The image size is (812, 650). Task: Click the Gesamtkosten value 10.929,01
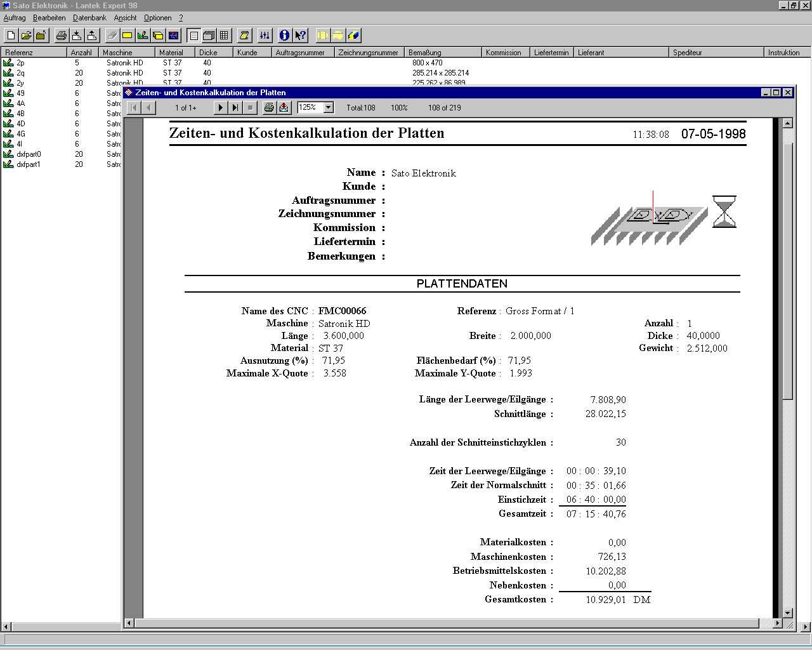[605, 600]
